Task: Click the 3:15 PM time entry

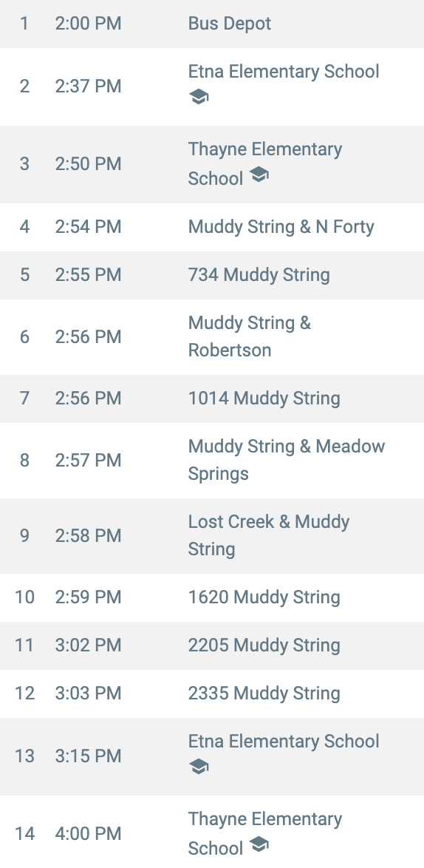Action: [x=88, y=756]
